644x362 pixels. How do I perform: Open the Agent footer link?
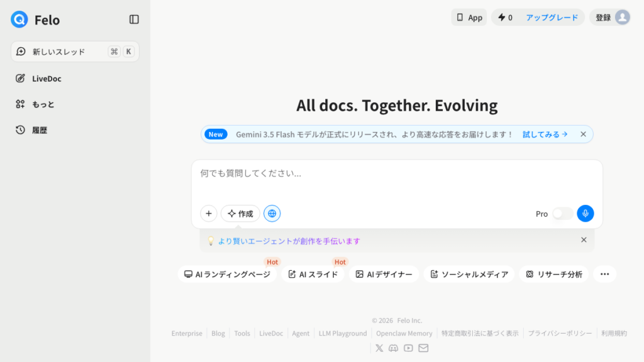(x=301, y=333)
